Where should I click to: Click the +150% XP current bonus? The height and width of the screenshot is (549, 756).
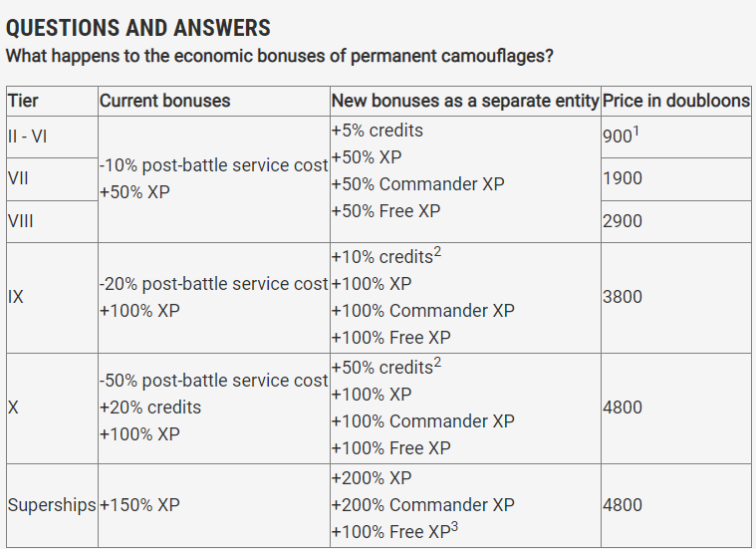click(x=139, y=505)
